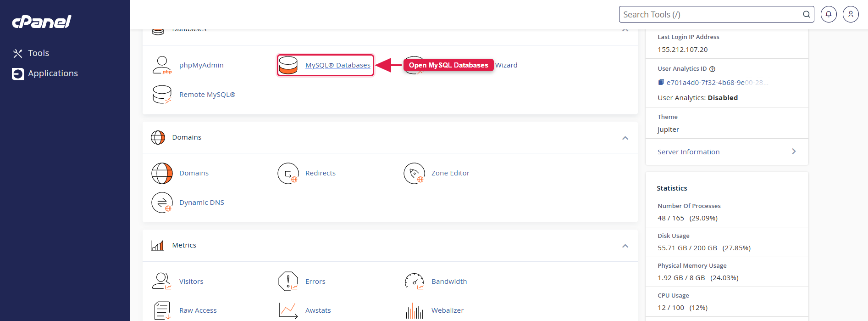
Task: Open the phpMyAdmin link
Action: (201, 65)
